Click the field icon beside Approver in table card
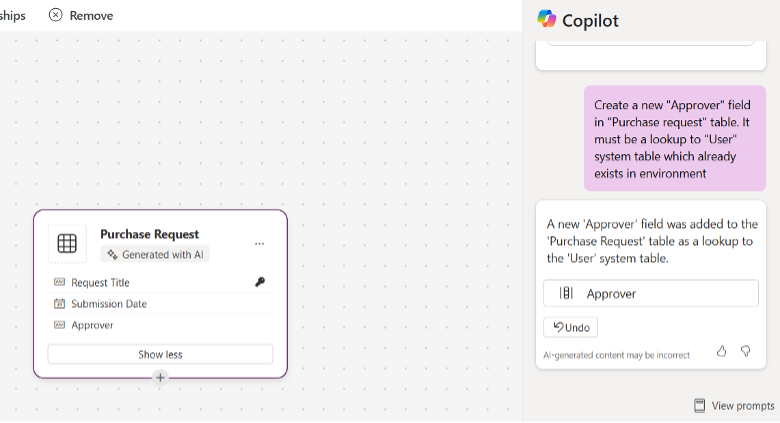The height and width of the screenshot is (423, 780). click(59, 325)
